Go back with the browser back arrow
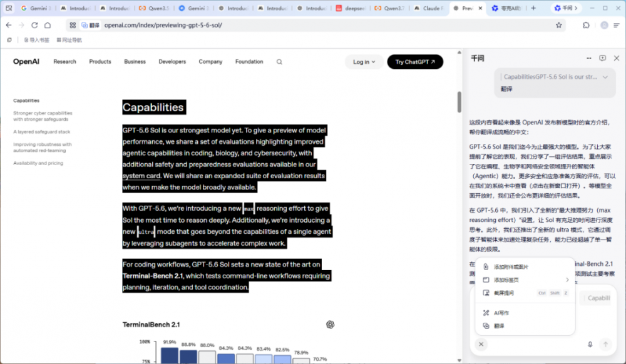The width and height of the screenshot is (626, 364). pos(9,25)
